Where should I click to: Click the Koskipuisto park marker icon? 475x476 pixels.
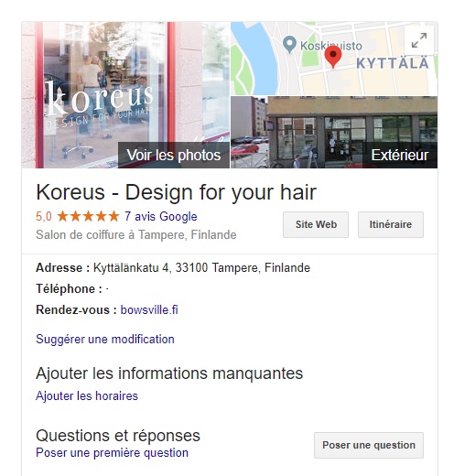289,45
